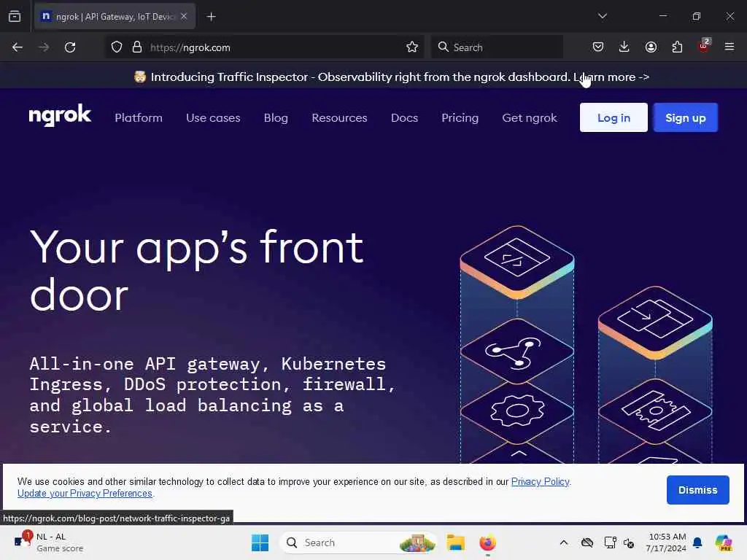Open a new browser tab
Image resolution: width=747 pixels, height=560 pixels.
pyautogui.click(x=211, y=17)
